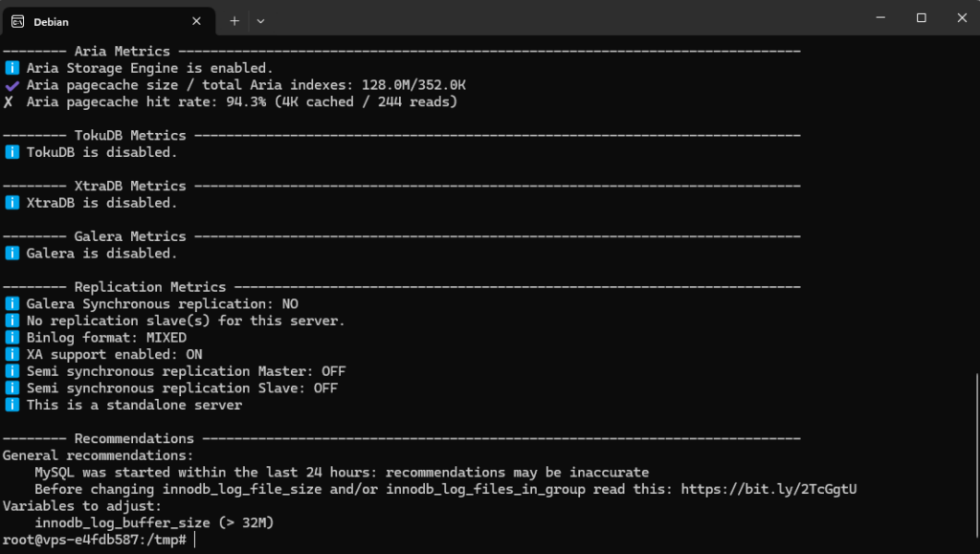Select the info icon beside standalone server line

coord(11,405)
